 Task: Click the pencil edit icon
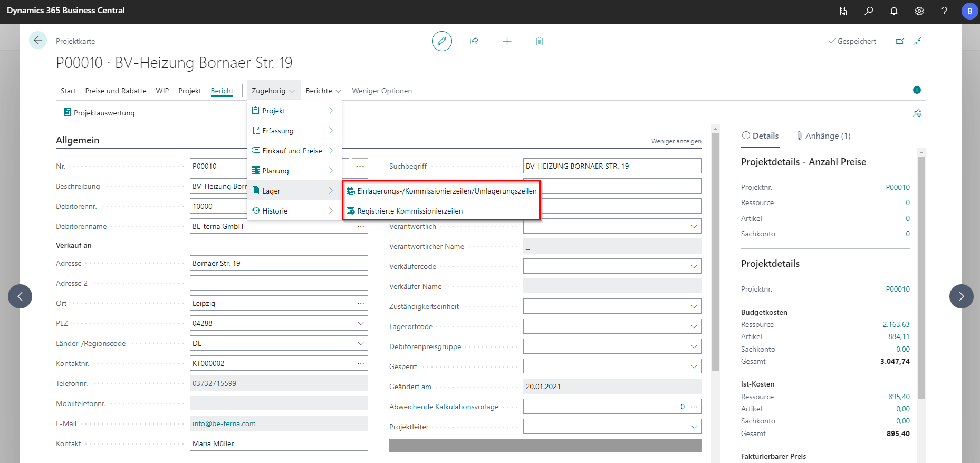pos(441,41)
